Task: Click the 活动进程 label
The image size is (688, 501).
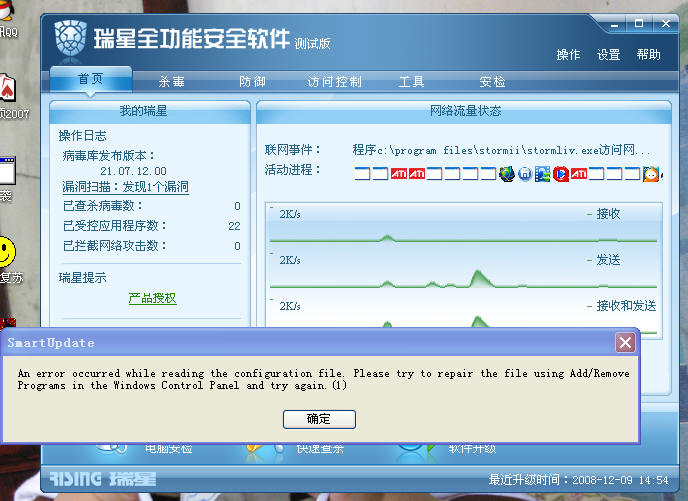Action: (293, 169)
